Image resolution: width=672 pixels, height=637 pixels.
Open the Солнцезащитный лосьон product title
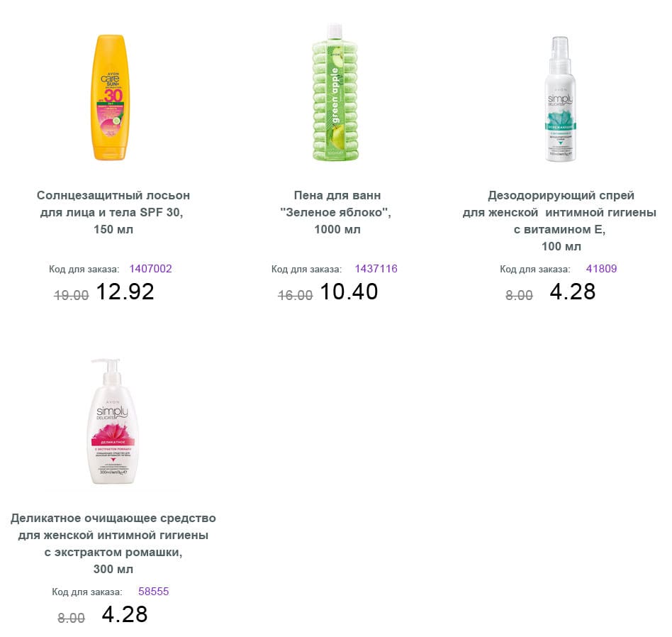click(x=113, y=212)
